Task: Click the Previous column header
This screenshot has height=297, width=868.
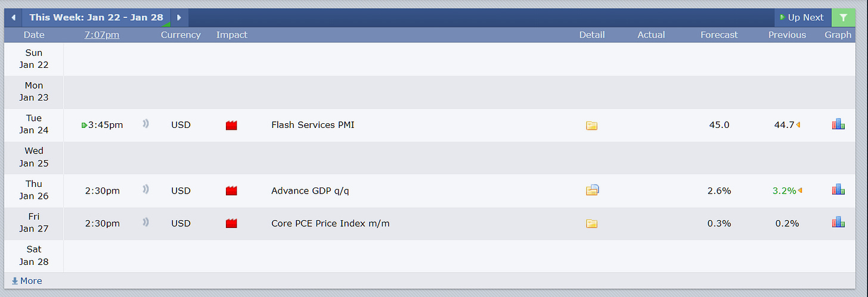Action: pos(787,35)
